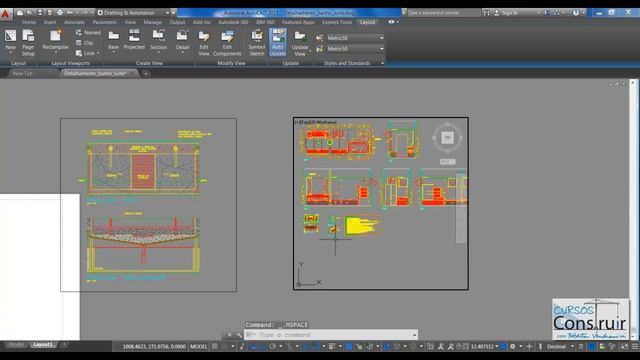Click the Update View tool
Screen dimensions: 640x360
[300, 43]
